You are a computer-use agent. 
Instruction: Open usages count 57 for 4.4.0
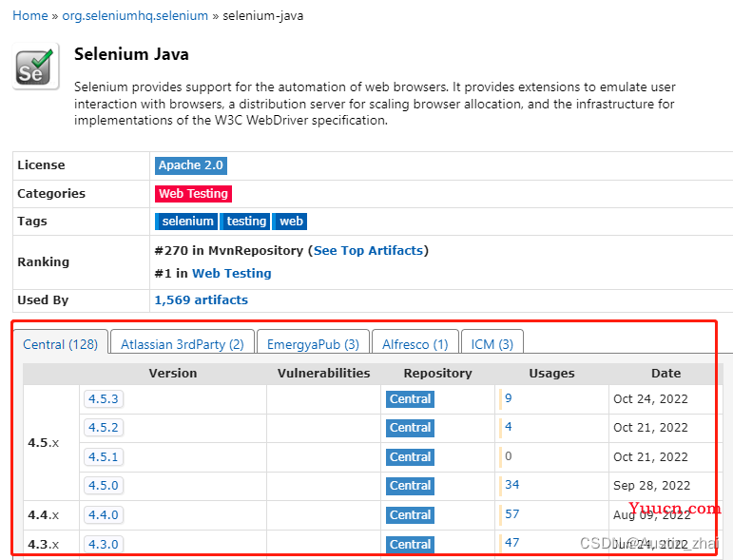(511, 514)
